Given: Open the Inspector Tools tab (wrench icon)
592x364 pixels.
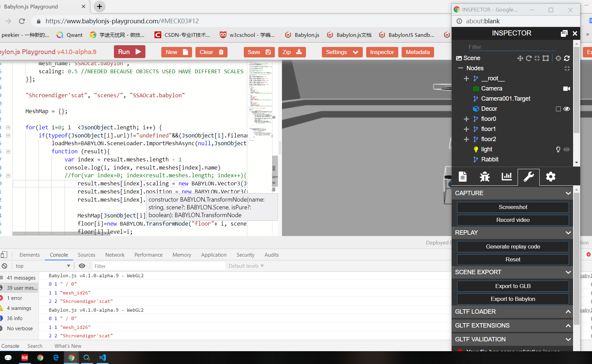Looking at the screenshot, I should click(528, 177).
